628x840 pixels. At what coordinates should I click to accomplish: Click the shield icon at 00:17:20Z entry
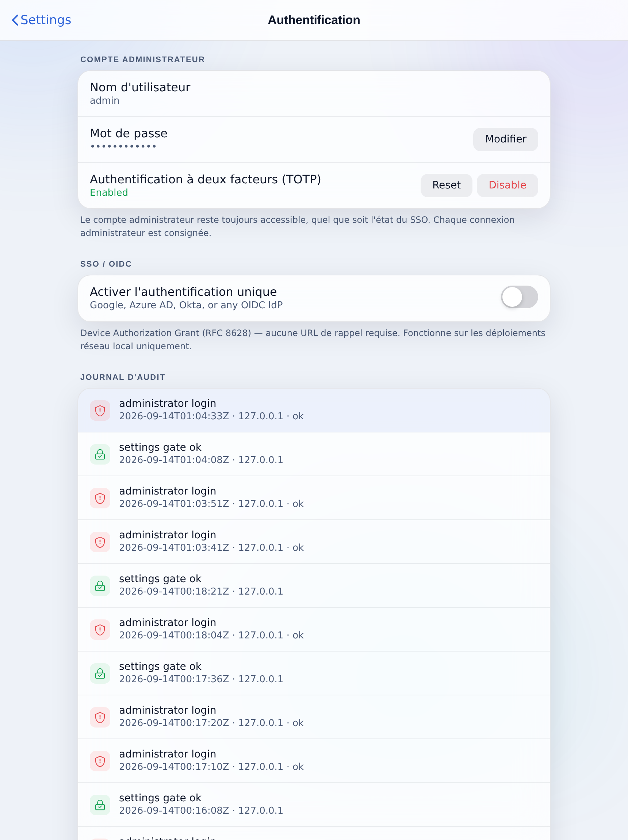coord(100,717)
